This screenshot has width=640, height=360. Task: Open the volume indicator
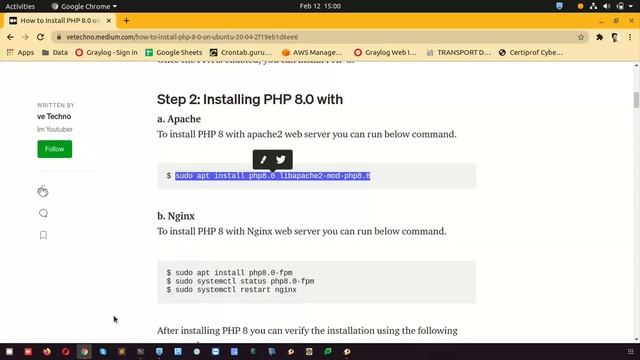tap(607, 6)
